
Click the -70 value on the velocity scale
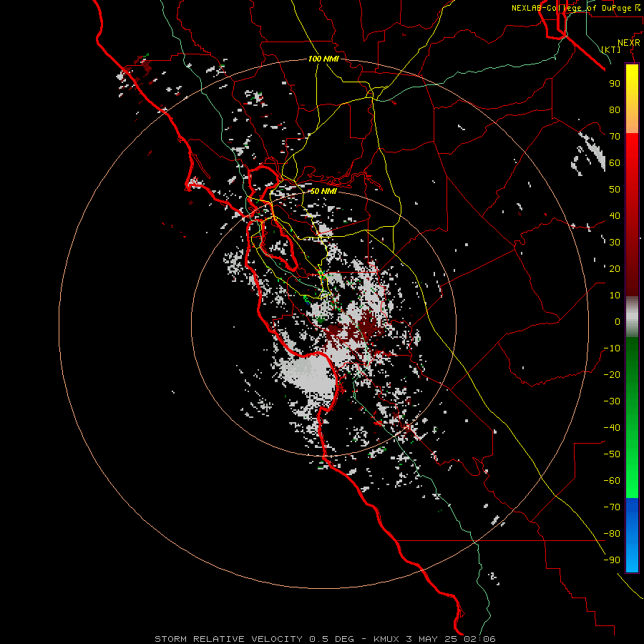click(x=612, y=507)
